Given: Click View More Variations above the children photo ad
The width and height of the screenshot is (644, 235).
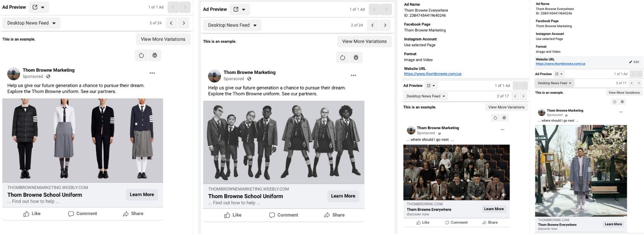Looking at the screenshot, I should 364,42.
